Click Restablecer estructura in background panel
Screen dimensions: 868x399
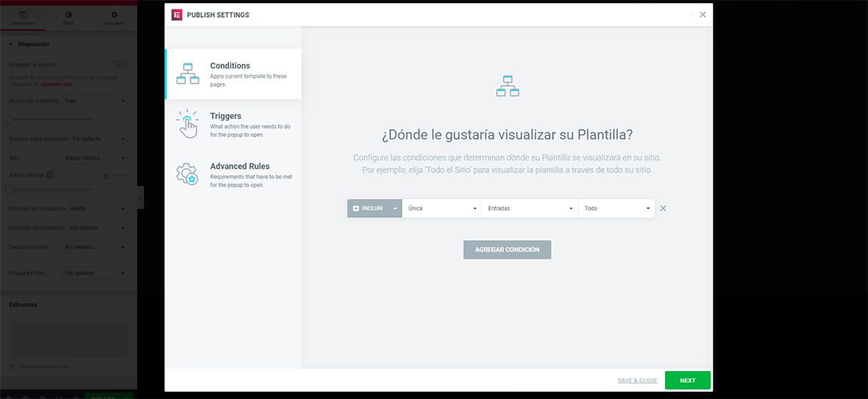tap(40, 367)
